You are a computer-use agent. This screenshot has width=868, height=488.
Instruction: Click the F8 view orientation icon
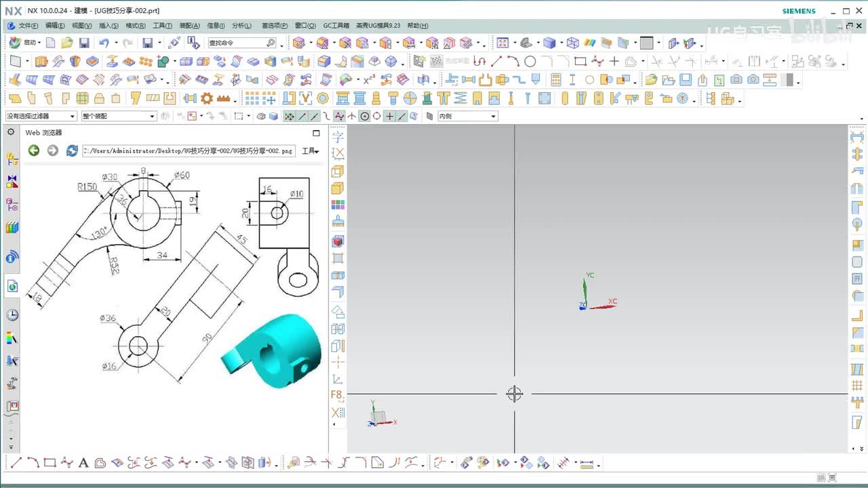click(x=337, y=395)
